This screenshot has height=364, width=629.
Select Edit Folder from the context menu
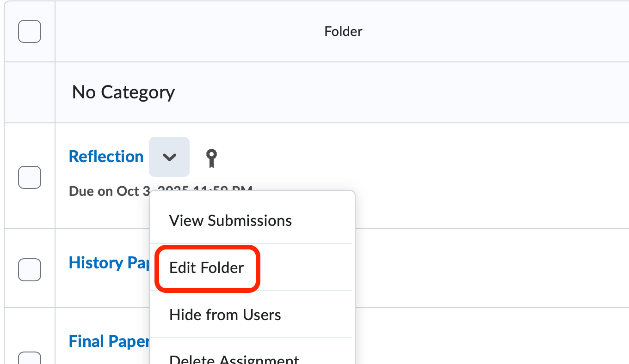pos(207,268)
